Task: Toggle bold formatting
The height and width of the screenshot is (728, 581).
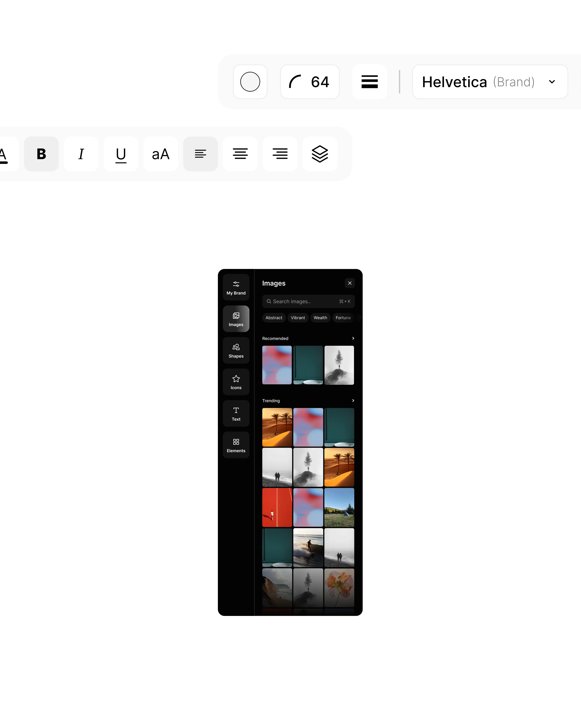Action: tap(41, 154)
